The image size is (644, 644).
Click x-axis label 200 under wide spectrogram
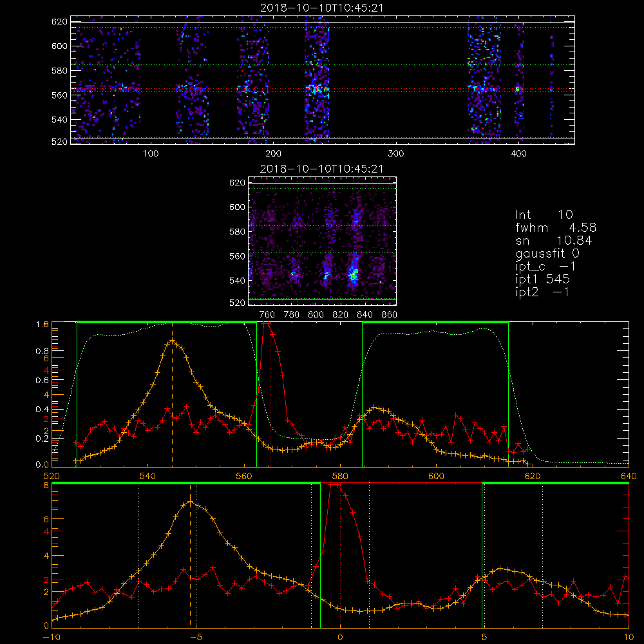[273, 154]
